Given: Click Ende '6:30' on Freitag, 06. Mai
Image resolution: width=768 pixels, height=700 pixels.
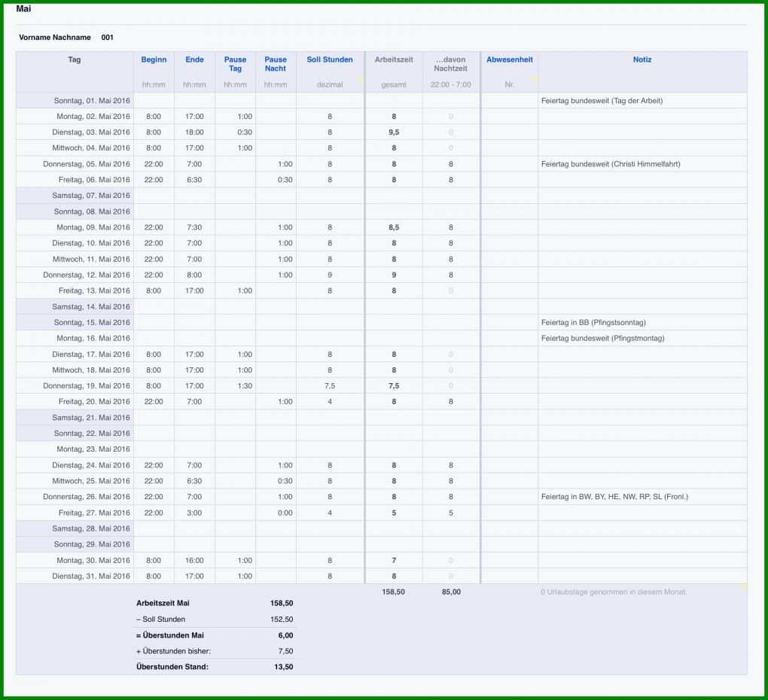Looking at the screenshot, I should [194, 180].
